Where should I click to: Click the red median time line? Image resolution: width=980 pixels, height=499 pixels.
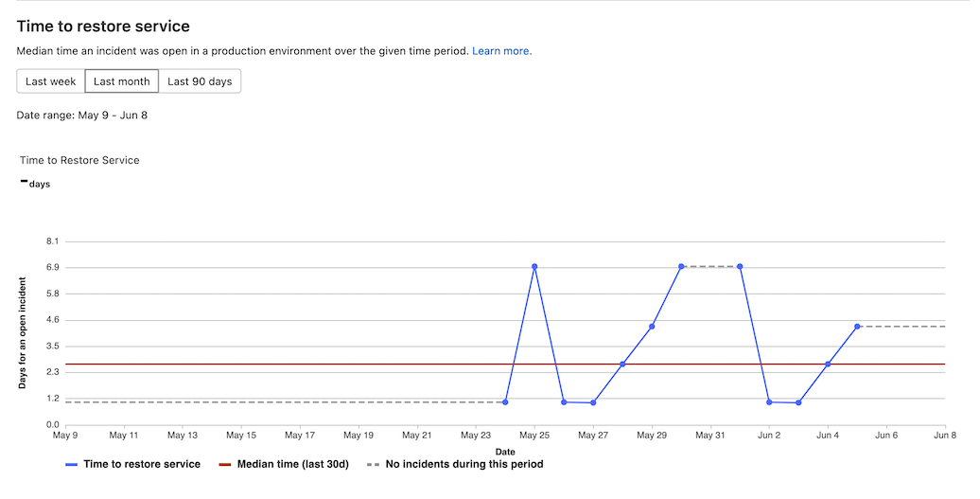coord(284,364)
